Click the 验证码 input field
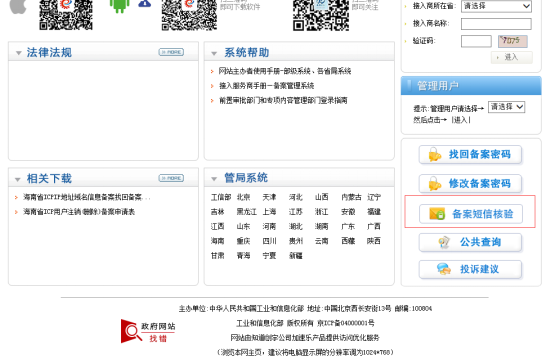 click(476, 41)
